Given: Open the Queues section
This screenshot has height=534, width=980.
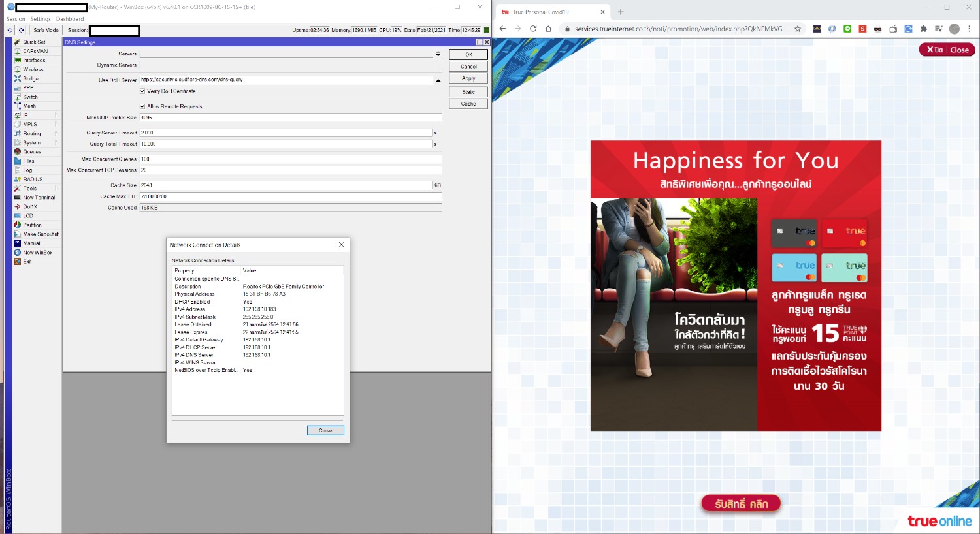Looking at the screenshot, I should (32, 151).
